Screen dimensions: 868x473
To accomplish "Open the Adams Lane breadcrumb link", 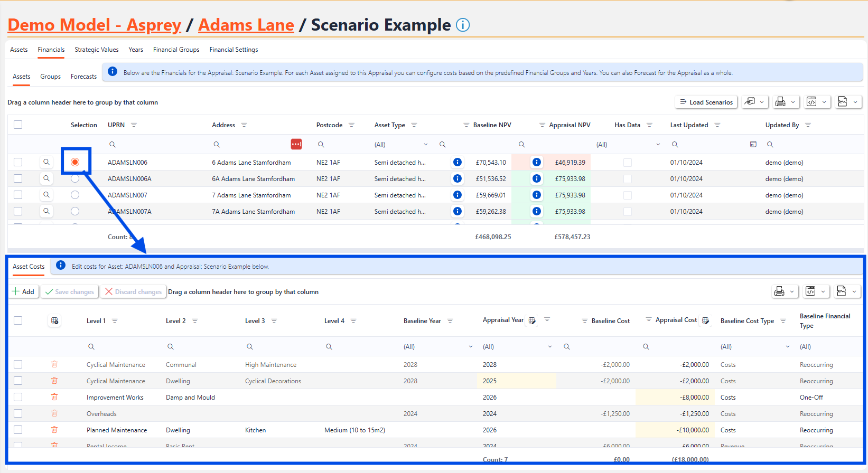I will 246,25.
